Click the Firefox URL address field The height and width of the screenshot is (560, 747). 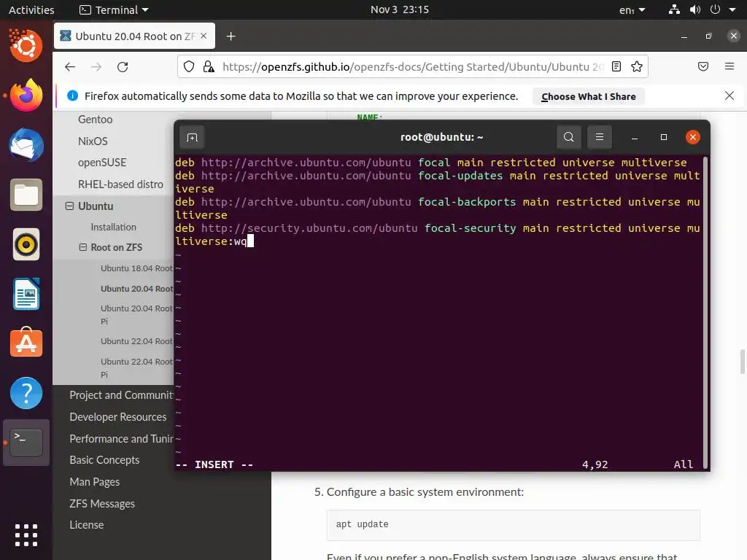[413, 66]
